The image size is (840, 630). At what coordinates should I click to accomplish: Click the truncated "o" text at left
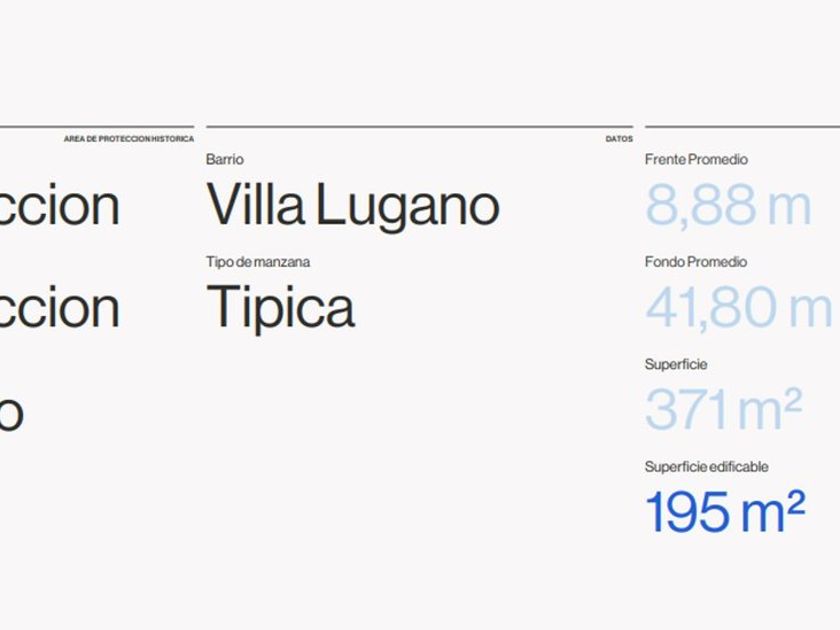pyautogui.click(x=11, y=412)
